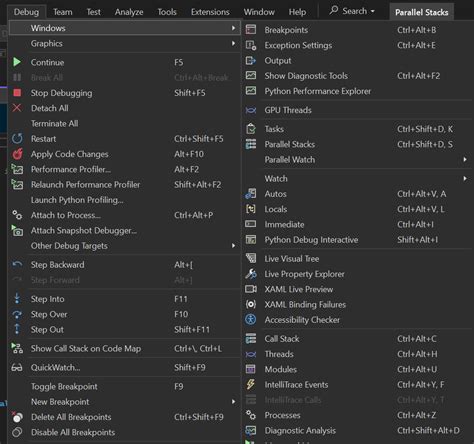Screen dimensions: 474x444
Task: Click the red Stop Debugging square icon
Action: (17, 93)
